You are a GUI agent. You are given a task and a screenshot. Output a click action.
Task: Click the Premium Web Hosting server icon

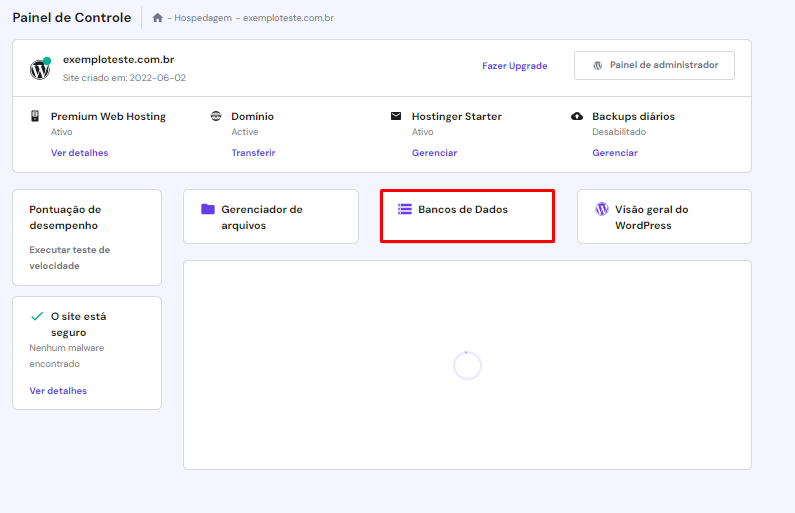coord(35,116)
